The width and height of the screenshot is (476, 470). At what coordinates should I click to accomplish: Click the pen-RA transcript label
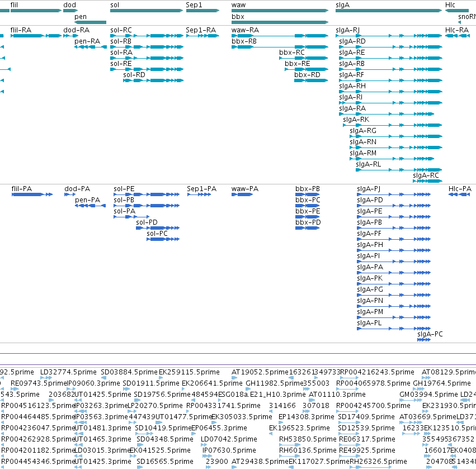87,41
